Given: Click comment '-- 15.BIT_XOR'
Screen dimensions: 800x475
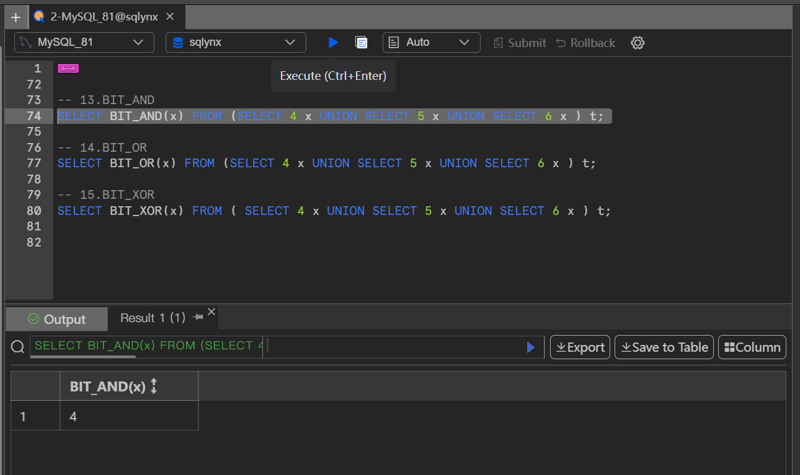Looking at the screenshot, I should point(106,195).
